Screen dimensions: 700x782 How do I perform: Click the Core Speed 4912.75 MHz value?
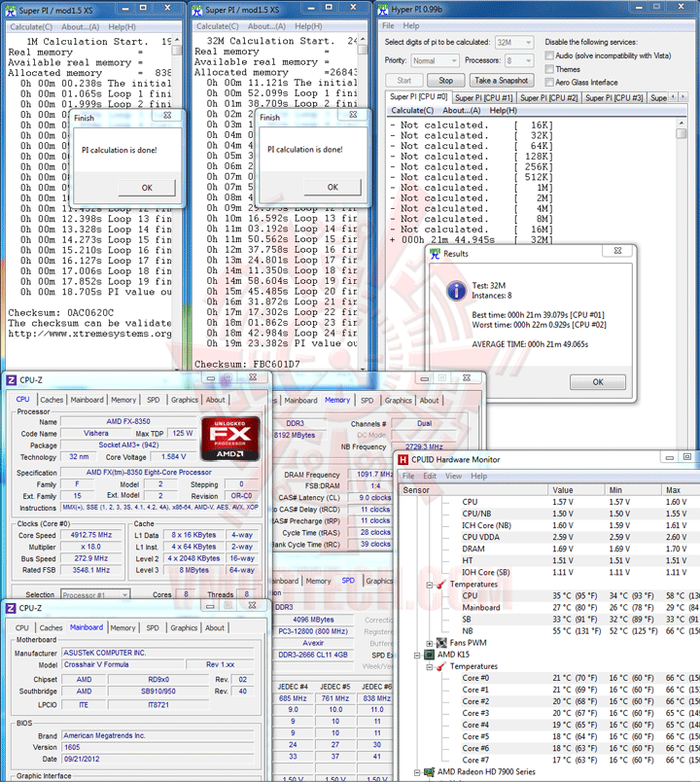click(x=91, y=535)
